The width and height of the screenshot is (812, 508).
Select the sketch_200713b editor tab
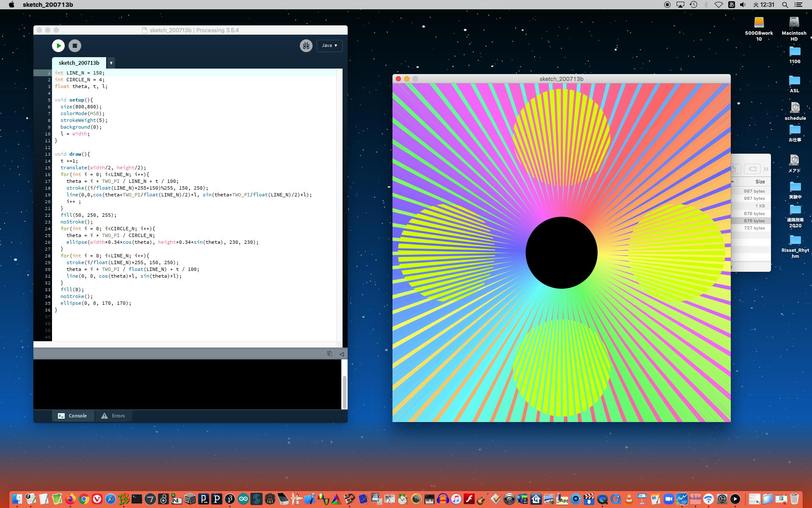tap(79, 63)
